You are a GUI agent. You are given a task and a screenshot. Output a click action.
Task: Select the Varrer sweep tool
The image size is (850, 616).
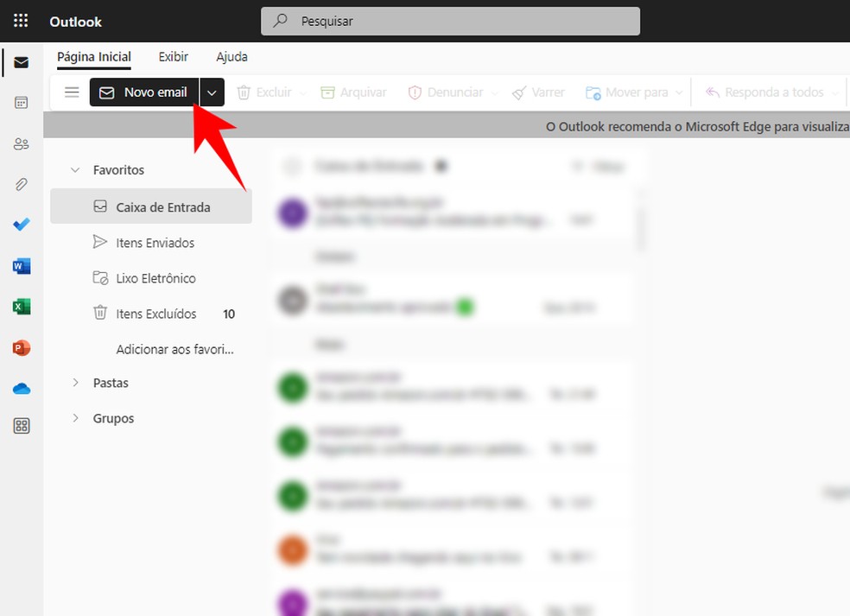click(x=538, y=92)
